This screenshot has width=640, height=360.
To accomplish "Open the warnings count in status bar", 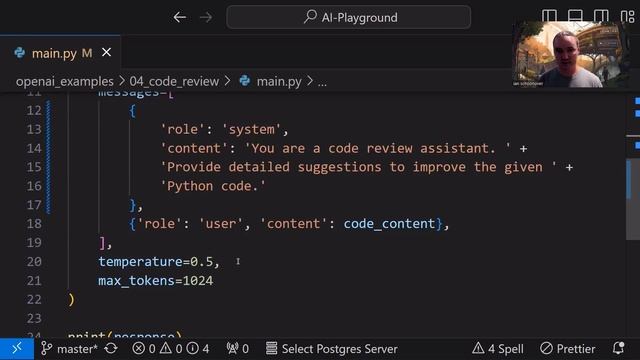I will 171,349.
